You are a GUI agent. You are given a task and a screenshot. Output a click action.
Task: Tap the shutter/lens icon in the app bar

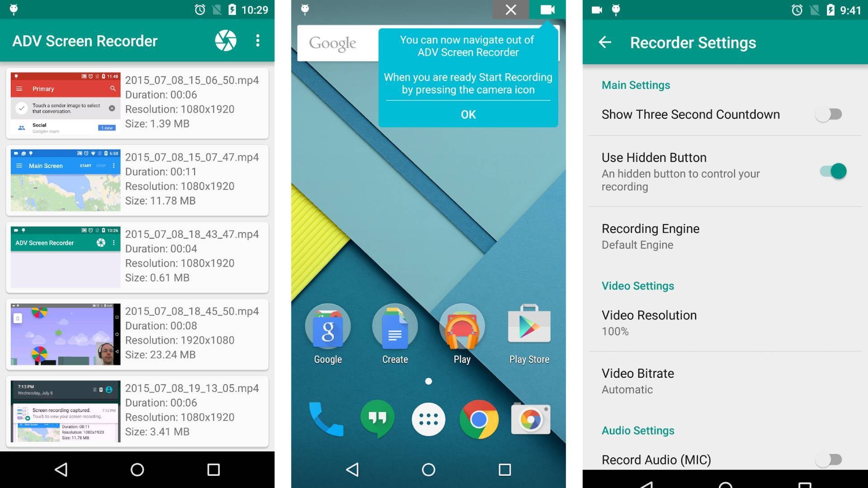(x=225, y=41)
